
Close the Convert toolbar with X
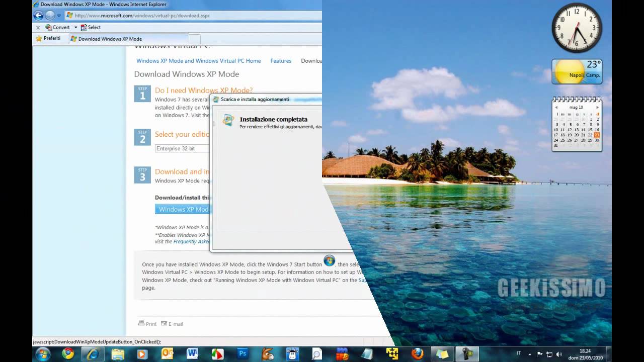click(38, 28)
